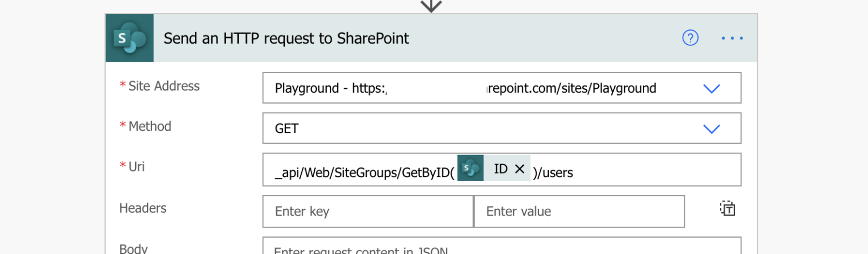The image size is (868, 254).
Task: Click the Site Address Playground field
Action: click(502, 88)
